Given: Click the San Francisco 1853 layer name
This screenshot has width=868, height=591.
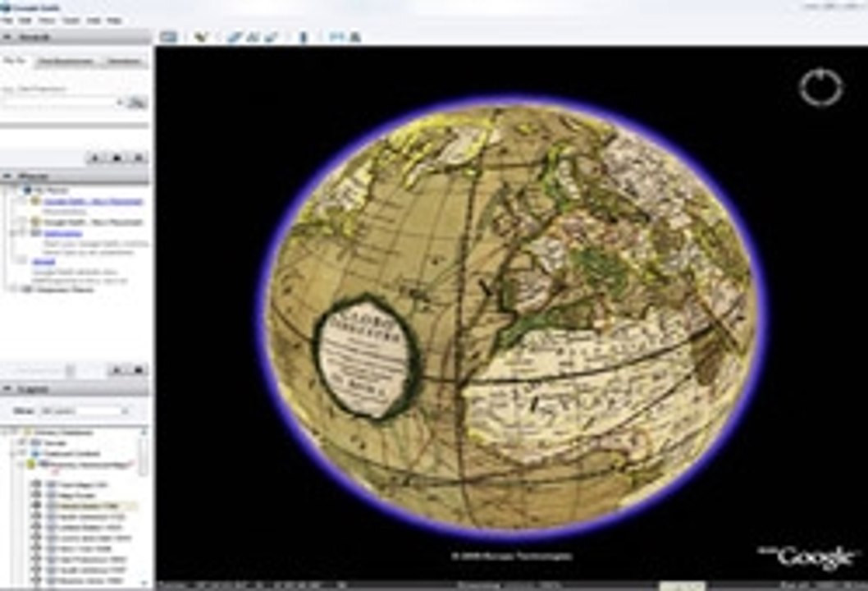Looking at the screenshot, I should (93, 559).
